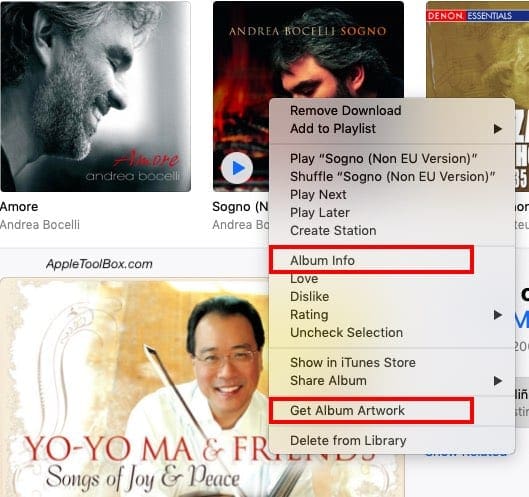Click the blue play button on Sogno cover
This screenshot has width=529, height=497.
click(x=237, y=168)
